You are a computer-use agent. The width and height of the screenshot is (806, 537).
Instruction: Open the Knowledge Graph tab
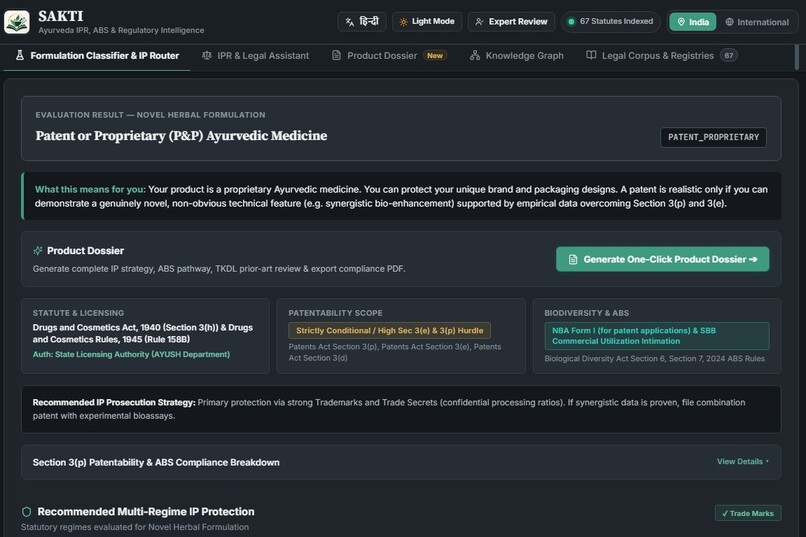[x=517, y=55]
